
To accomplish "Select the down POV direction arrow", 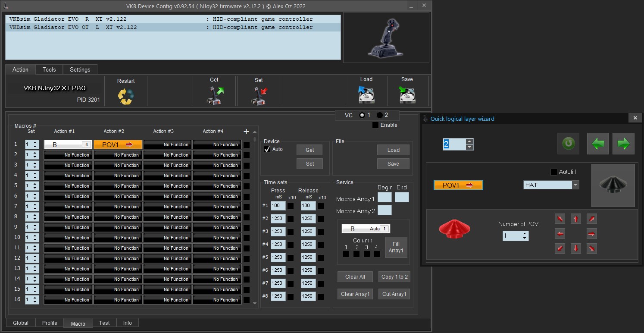I will click(576, 248).
